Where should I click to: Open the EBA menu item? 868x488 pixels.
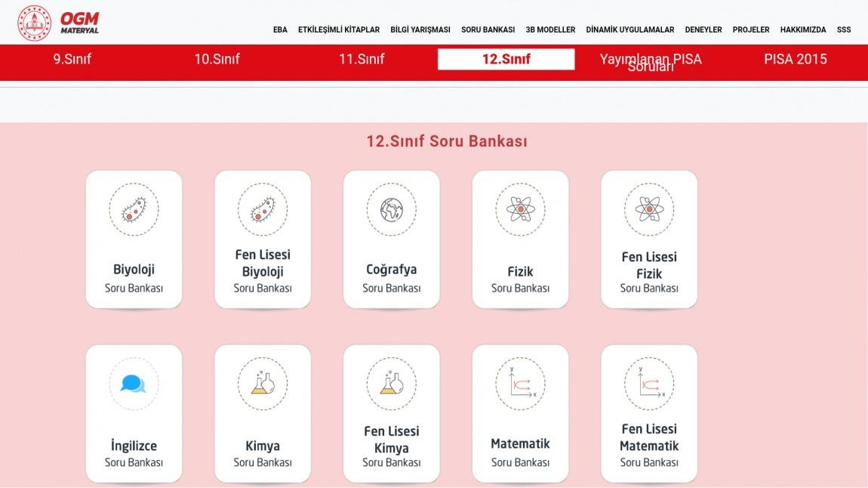coord(280,30)
